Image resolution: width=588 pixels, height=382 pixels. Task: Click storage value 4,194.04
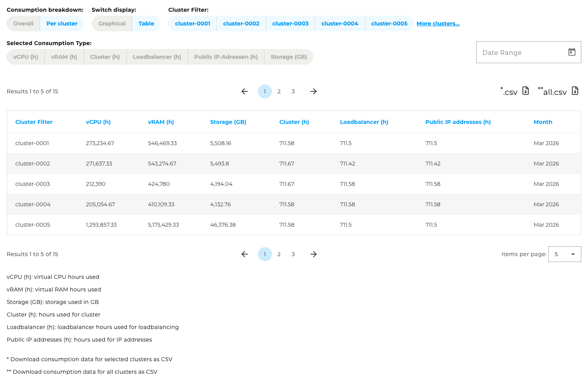coord(221,184)
